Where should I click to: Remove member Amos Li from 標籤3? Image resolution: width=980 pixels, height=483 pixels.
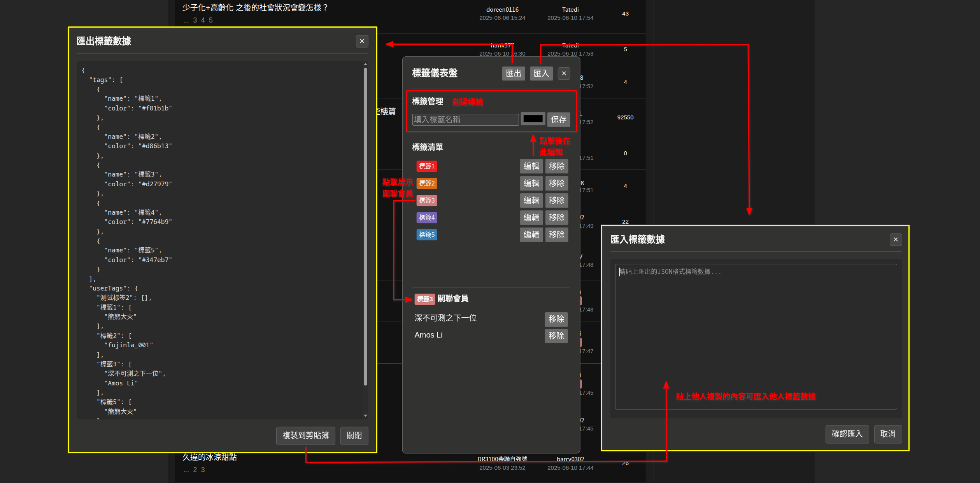[x=556, y=336]
